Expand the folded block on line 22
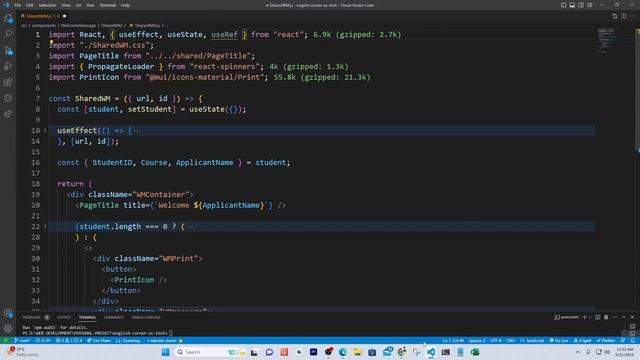Viewport: 640px width, 360px height. click(45, 227)
